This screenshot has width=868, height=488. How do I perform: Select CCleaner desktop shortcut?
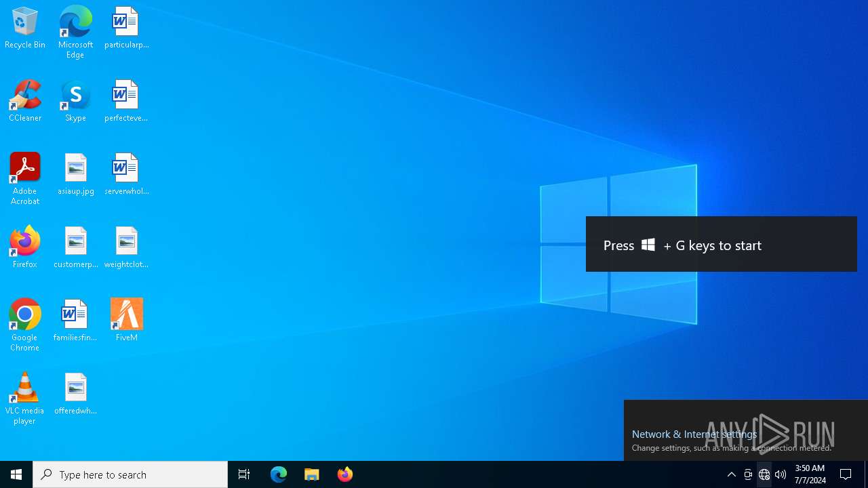(x=25, y=102)
